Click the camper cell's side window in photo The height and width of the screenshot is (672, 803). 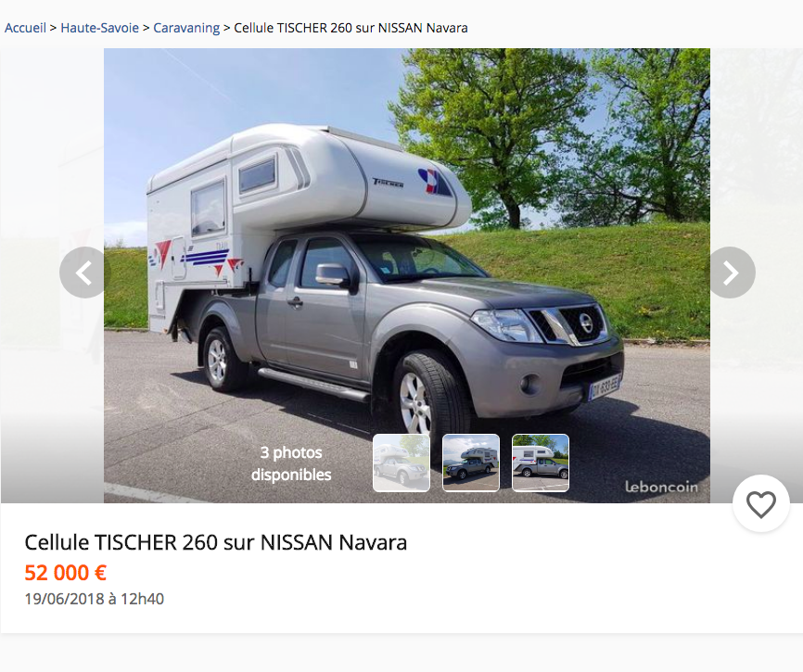point(209,208)
